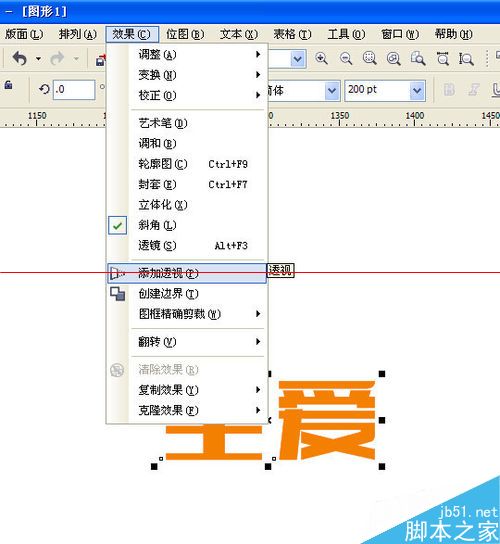Click the bottom-left selection handle
This screenshot has width=500, height=544.
pyautogui.click(x=154, y=467)
